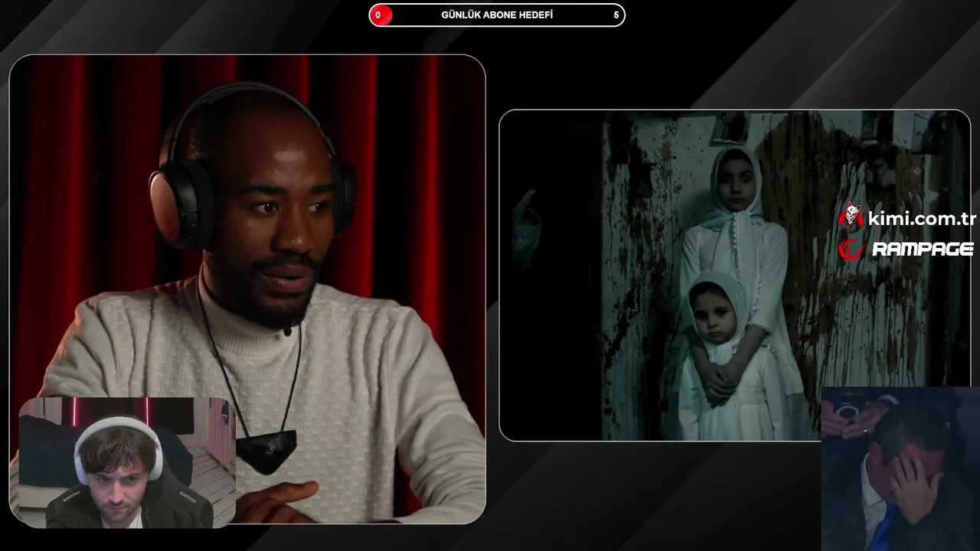This screenshot has width=980, height=551.
Task: Click the horror movie video panel
Action: pyautogui.click(x=735, y=275)
